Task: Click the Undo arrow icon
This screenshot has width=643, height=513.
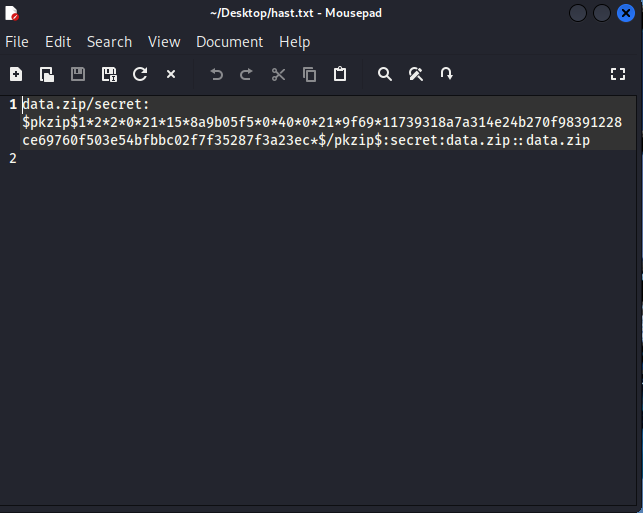Action: pyautogui.click(x=217, y=74)
